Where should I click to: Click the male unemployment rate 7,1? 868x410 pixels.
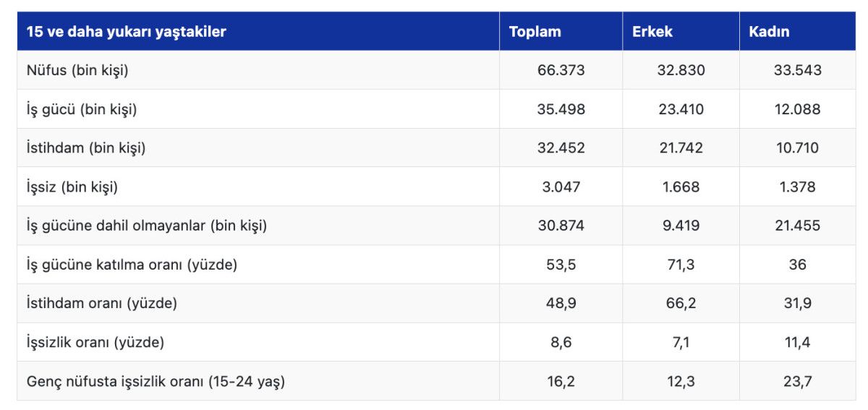pyautogui.click(x=679, y=342)
